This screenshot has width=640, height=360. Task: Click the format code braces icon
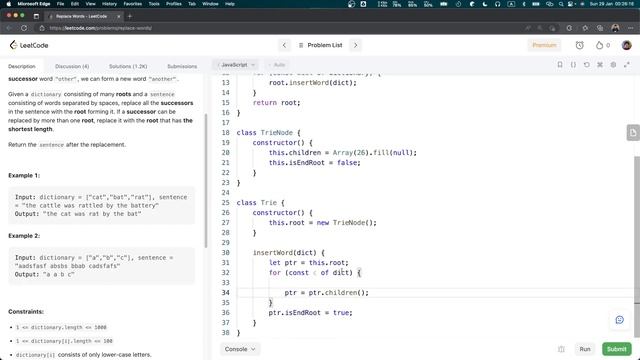pyautogui.click(x=573, y=65)
